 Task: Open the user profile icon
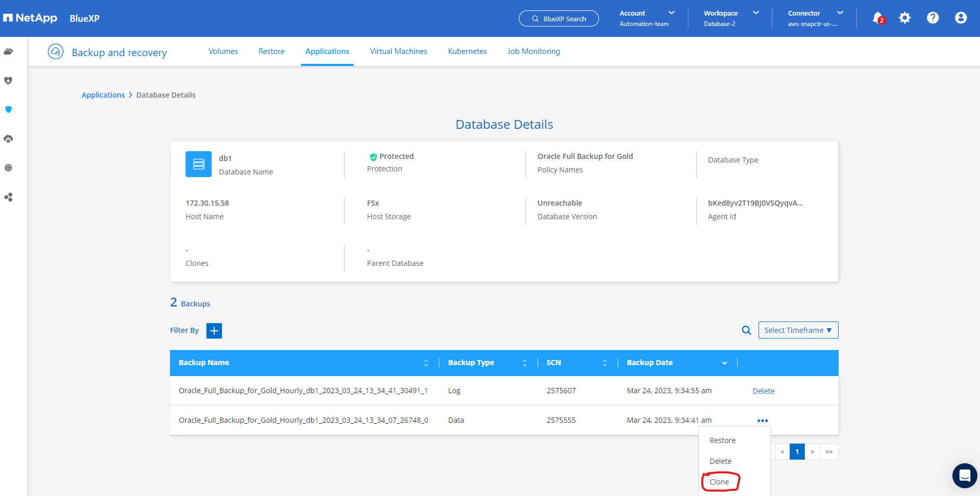click(961, 18)
